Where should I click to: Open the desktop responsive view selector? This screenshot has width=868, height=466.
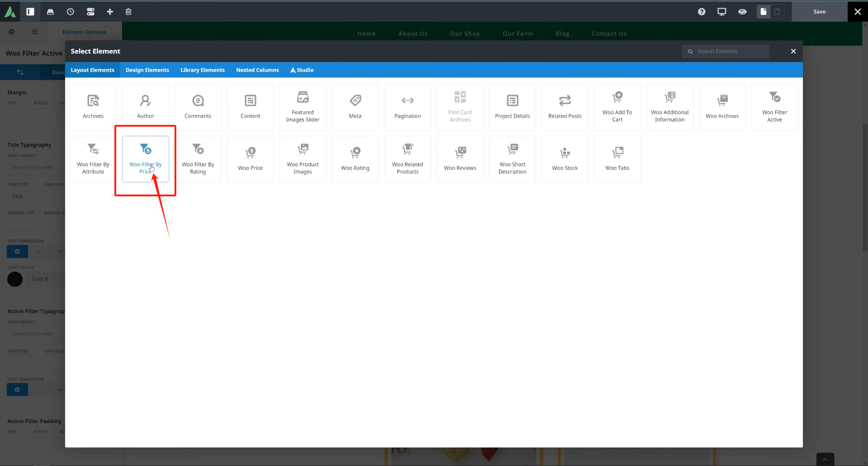[x=722, y=12]
